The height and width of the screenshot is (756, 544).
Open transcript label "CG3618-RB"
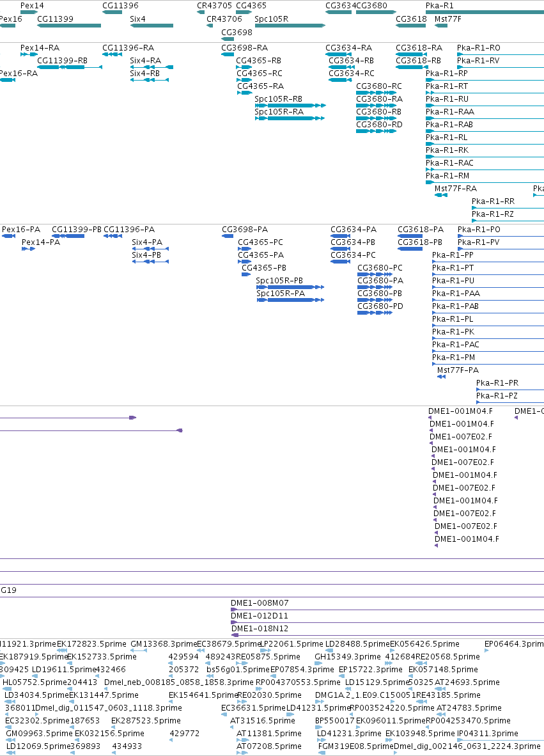pos(418,61)
